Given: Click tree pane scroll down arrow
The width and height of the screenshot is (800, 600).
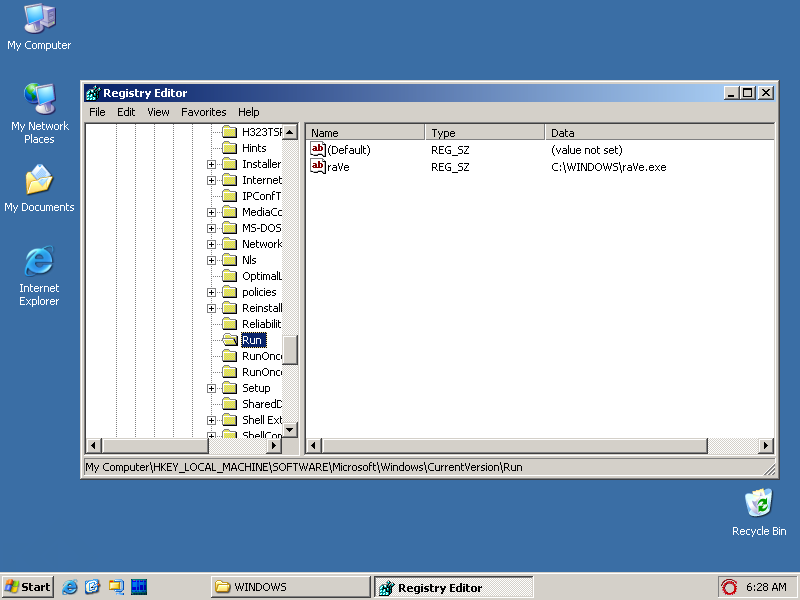Looking at the screenshot, I should [x=290, y=430].
